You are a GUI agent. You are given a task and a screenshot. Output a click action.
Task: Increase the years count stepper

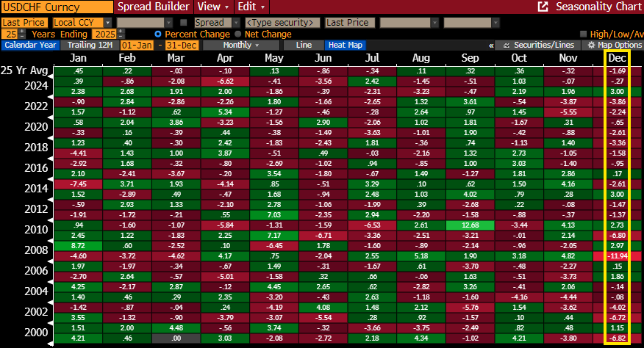[x=22, y=32]
